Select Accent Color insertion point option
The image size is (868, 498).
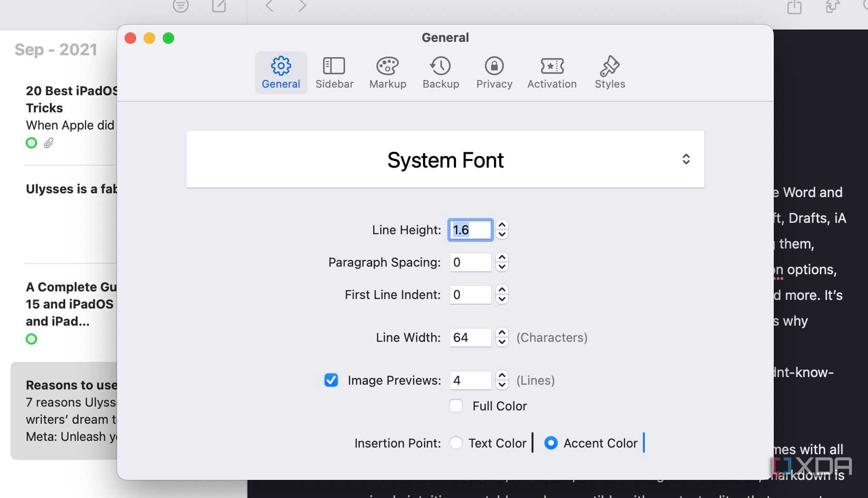551,443
